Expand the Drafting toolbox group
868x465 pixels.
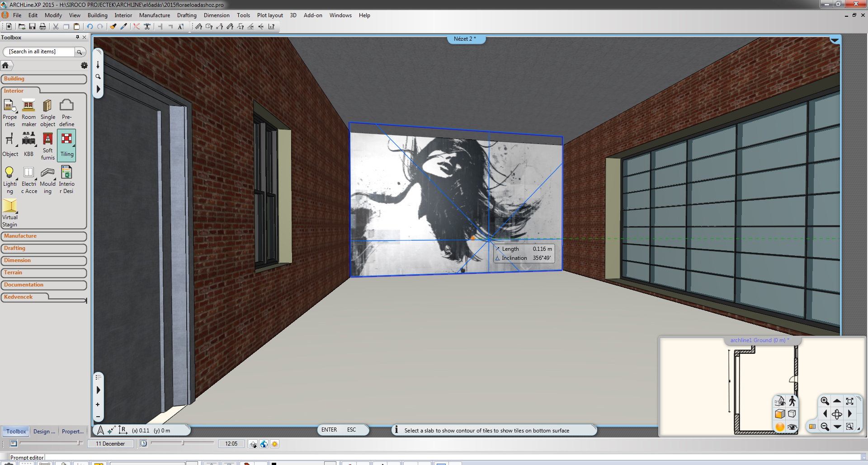(x=44, y=249)
